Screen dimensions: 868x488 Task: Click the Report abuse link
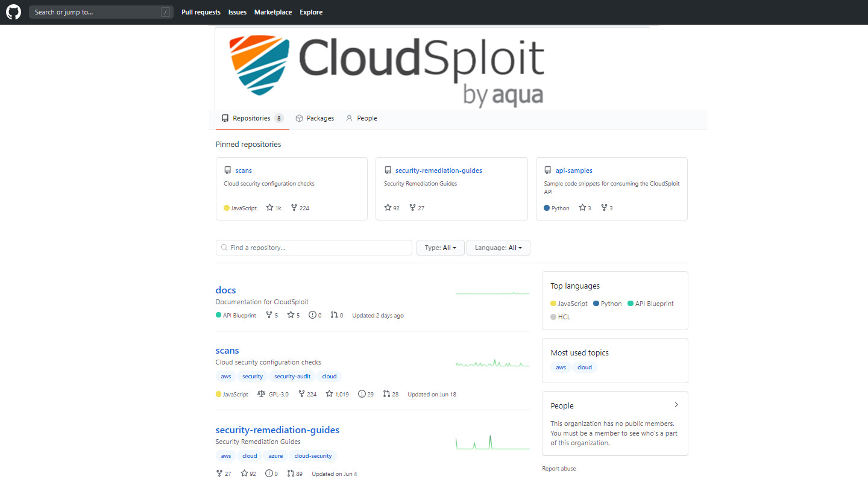pos(558,468)
